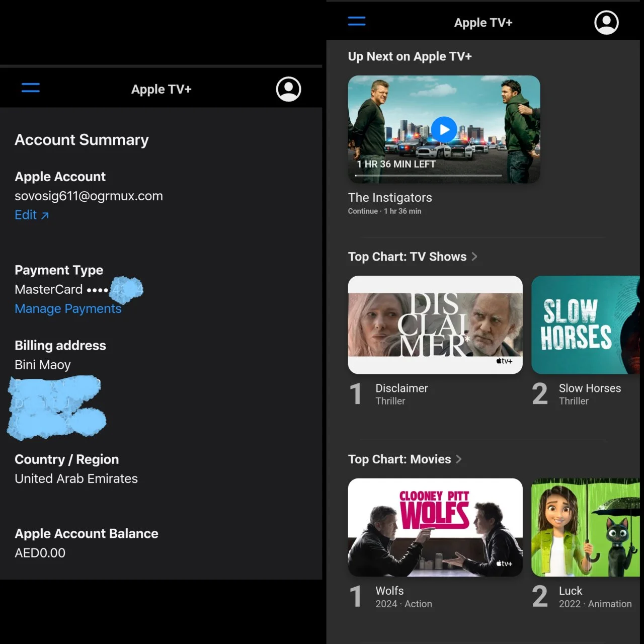Click 'Bini Maoy' billing name
This screenshot has width=644, height=644.
[42, 365]
